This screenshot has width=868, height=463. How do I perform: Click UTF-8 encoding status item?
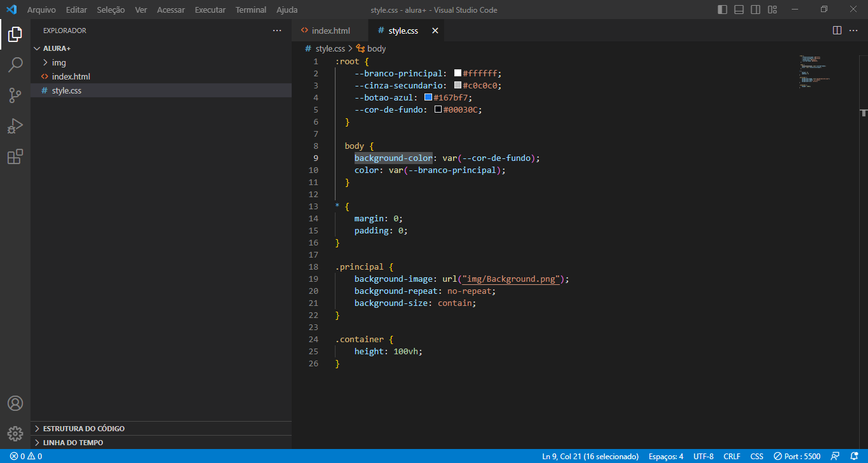(x=703, y=456)
